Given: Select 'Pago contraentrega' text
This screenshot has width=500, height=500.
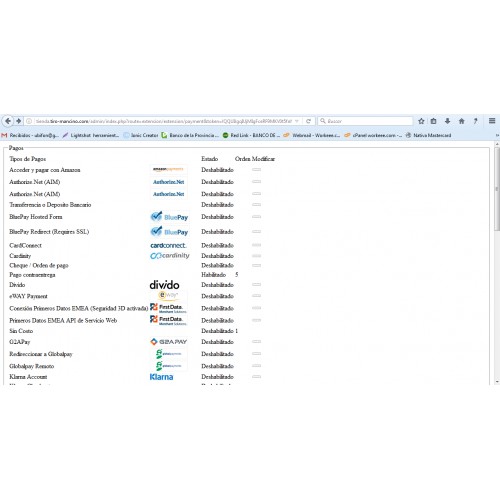Looking at the screenshot, I should (x=32, y=275).
